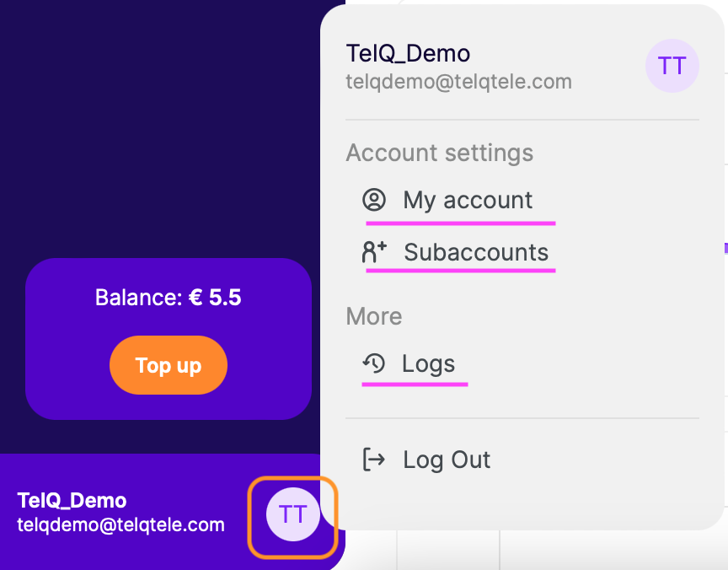Click the email address in the popup header
The image size is (728, 570).
(x=458, y=82)
